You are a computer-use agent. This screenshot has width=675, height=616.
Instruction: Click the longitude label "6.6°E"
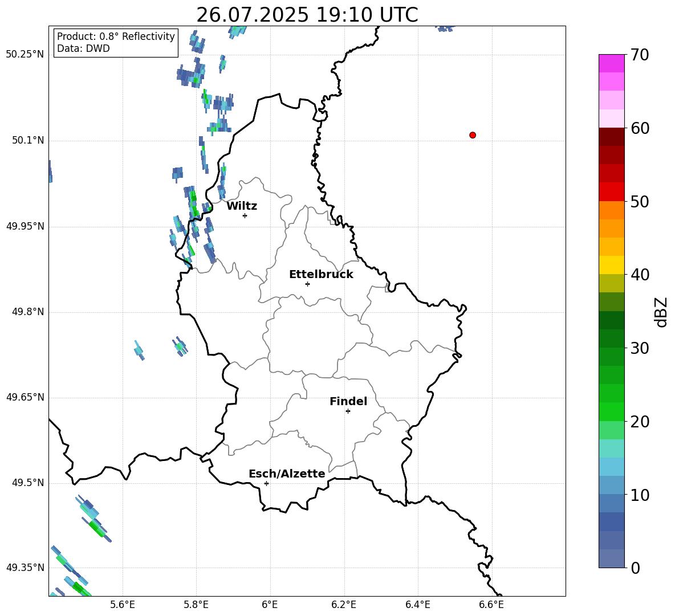tap(491, 605)
